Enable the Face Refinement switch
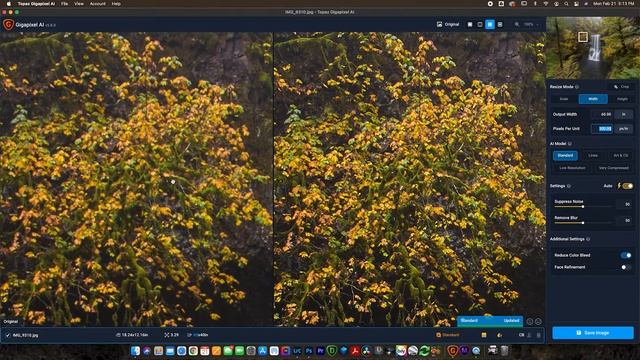640x360 pixels. coord(626,267)
